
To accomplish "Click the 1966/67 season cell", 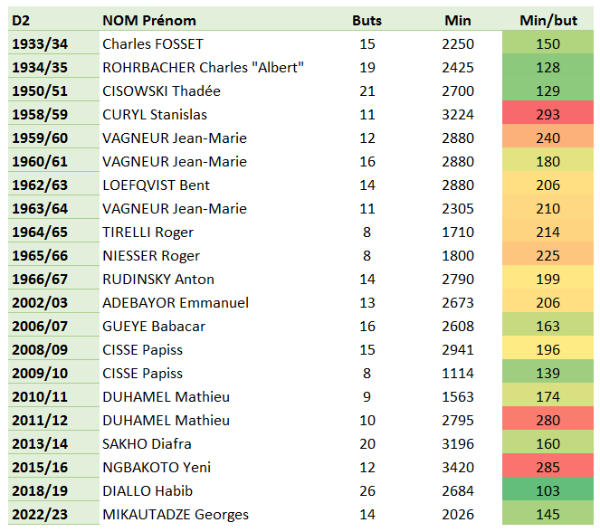I will [54, 279].
